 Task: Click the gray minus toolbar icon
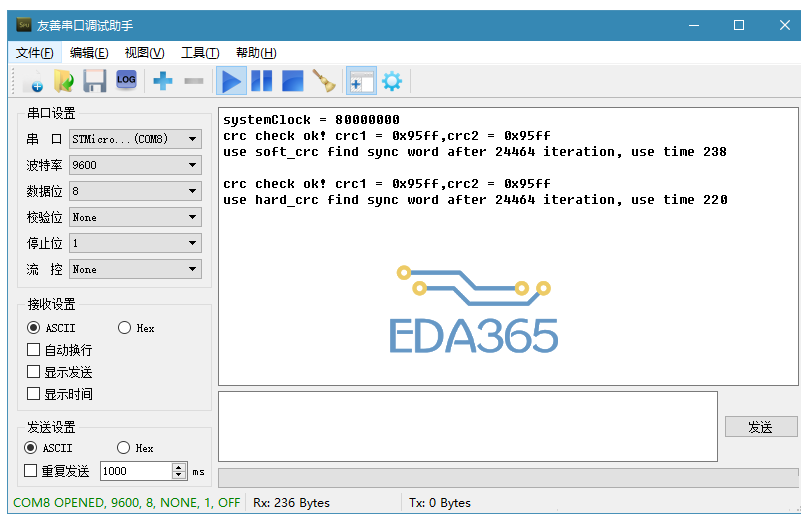(x=194, y=81)
